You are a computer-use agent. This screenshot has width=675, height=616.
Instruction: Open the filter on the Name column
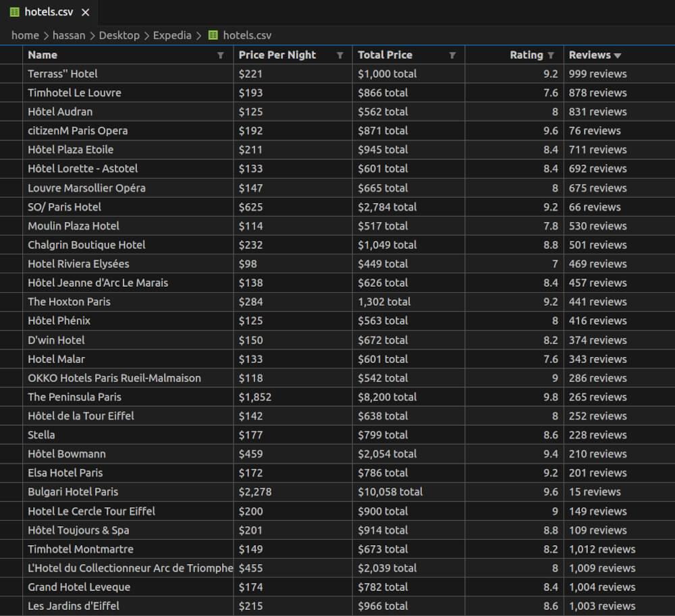coord(220,55)
